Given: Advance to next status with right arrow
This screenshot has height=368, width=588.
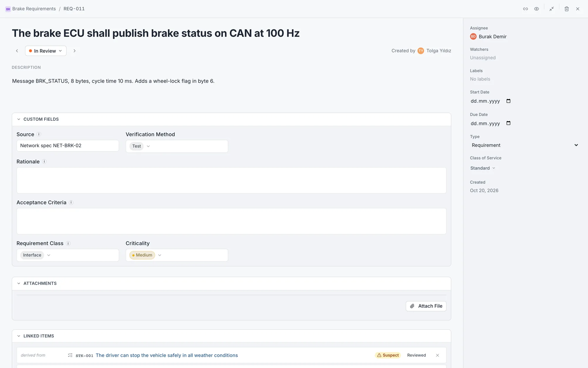Looking at the screenshot, I should [x=75, y=51].
